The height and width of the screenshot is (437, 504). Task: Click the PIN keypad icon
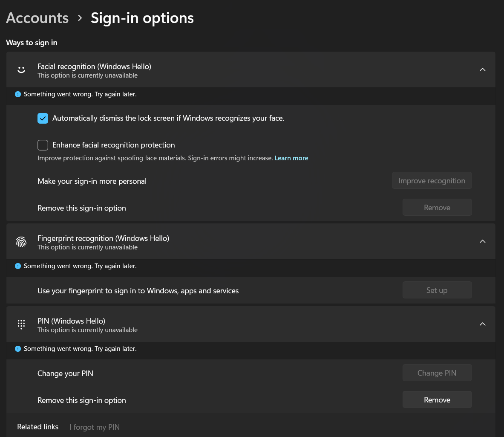pyautogui.click(x=21, y=324)
